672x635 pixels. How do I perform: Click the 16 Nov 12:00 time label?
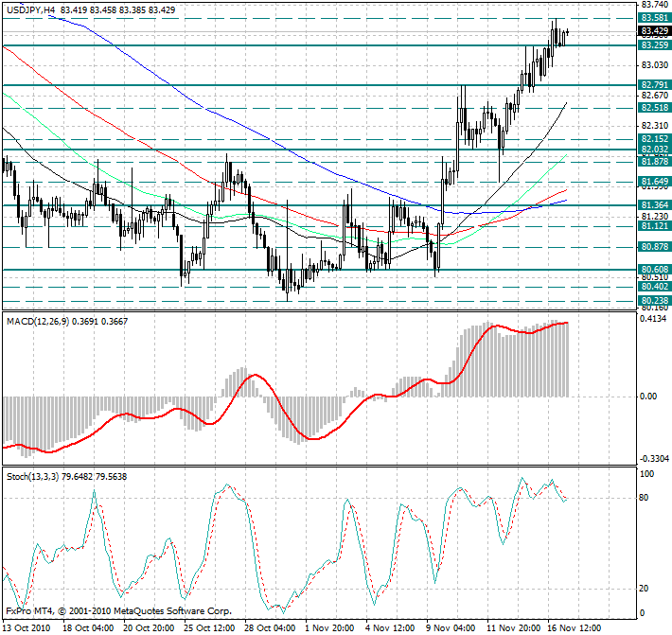pos(575,628)
